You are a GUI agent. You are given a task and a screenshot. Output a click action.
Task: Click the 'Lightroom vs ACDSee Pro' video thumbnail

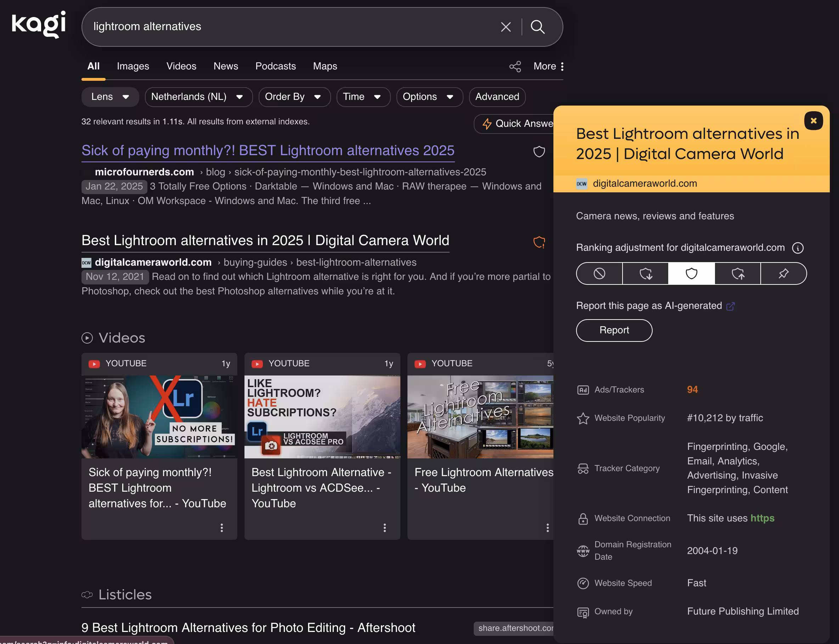(322, 417)
